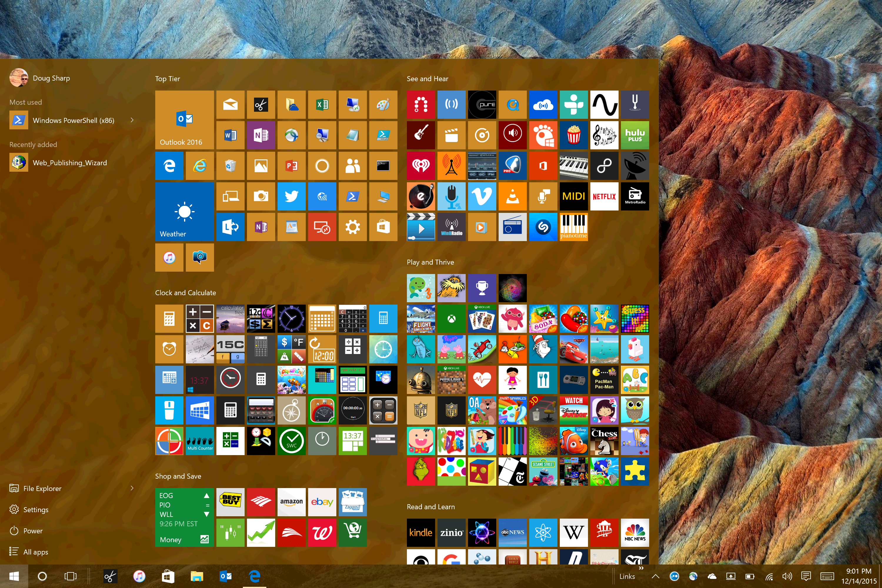Open the Flight Simulator tile
This screenshot has width=882, height=588.
coord(421,318)
